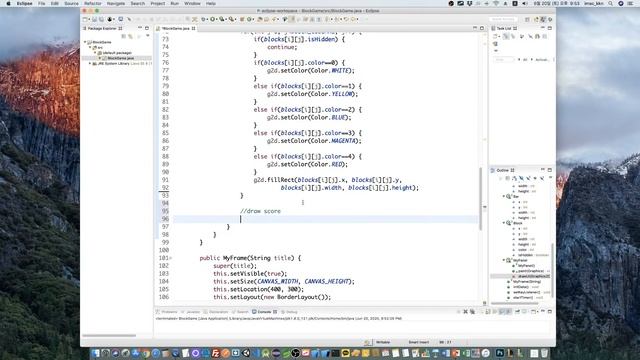Image resolution: width=640 pixels, height=360 pixels.
Task: Click the New Java Class icon
Action: click(x=249, y=19)
